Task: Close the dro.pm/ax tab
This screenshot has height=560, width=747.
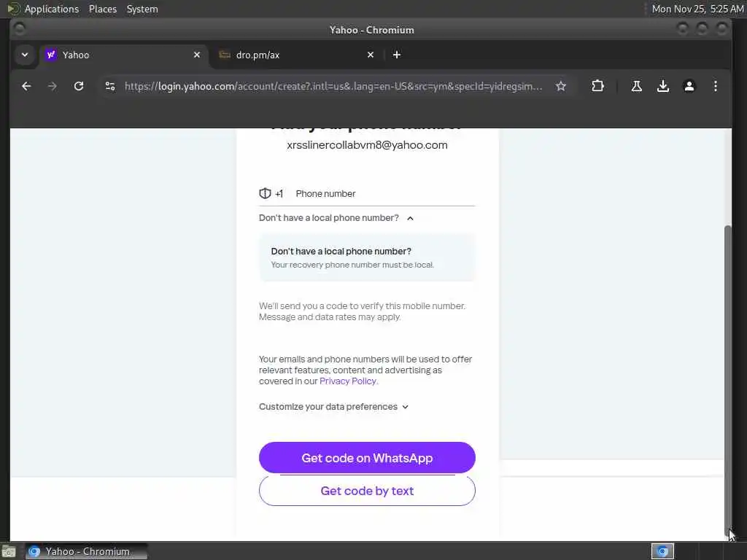Action: (x=370, y=55)
